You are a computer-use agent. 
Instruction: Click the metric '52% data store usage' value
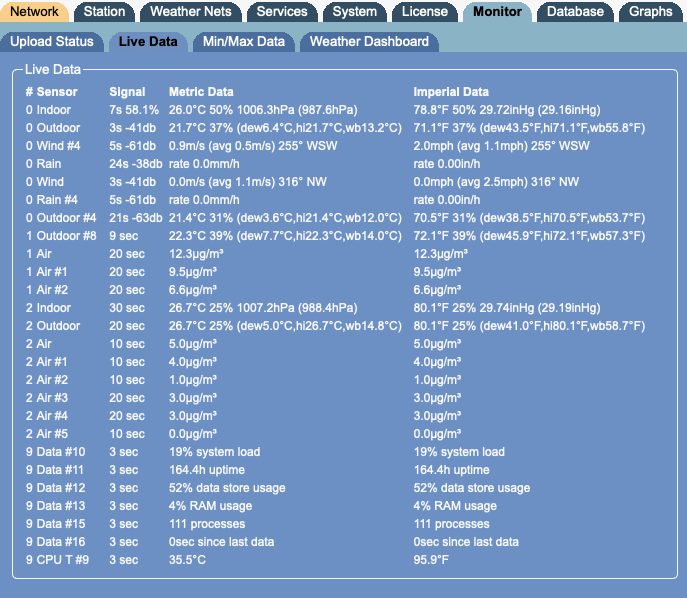coord(227,488)
